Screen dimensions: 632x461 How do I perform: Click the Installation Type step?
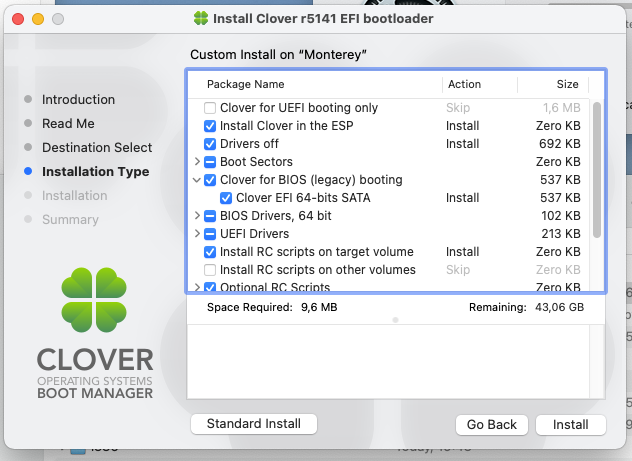pos(96,172)
